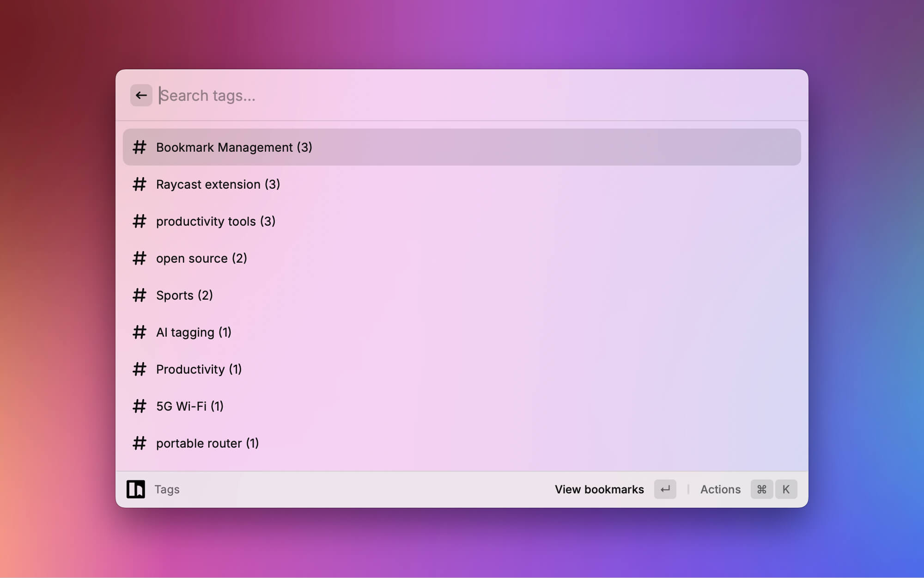Click hash icon next to 5G Wi-Fi
The height and width of the screenshot is (578, 924).
point(139,406)
